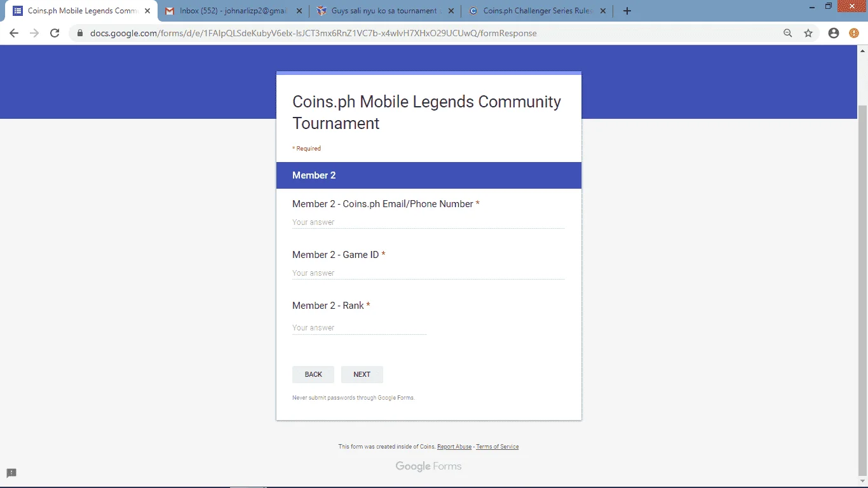Switch to the Gmail Inbox (552) tab
868x488 pixels.
tap(234, 11)
